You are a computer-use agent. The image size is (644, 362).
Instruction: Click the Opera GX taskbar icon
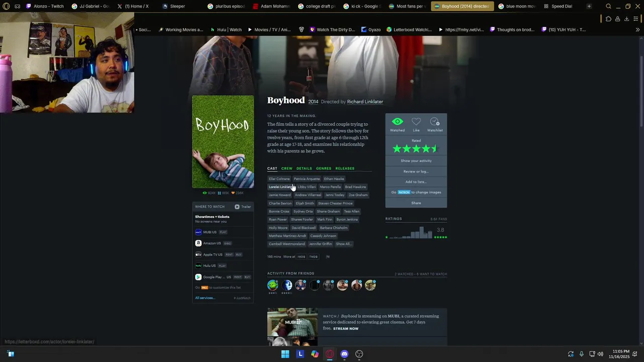click(330, 354)
